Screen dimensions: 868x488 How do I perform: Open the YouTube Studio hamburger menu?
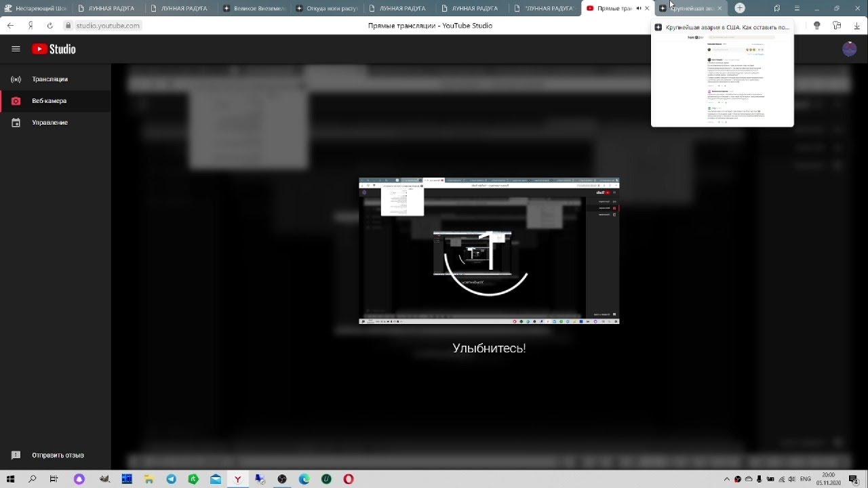coord(16,49)
